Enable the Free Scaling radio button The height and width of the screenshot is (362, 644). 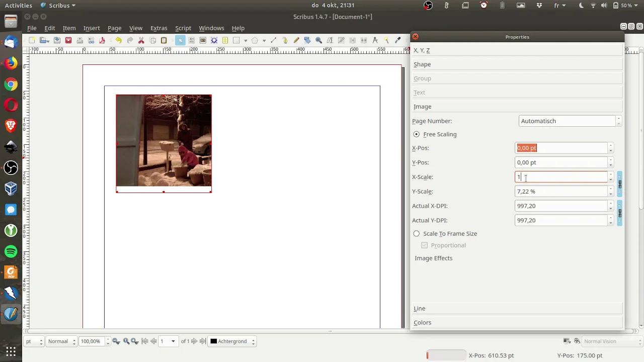416,134
